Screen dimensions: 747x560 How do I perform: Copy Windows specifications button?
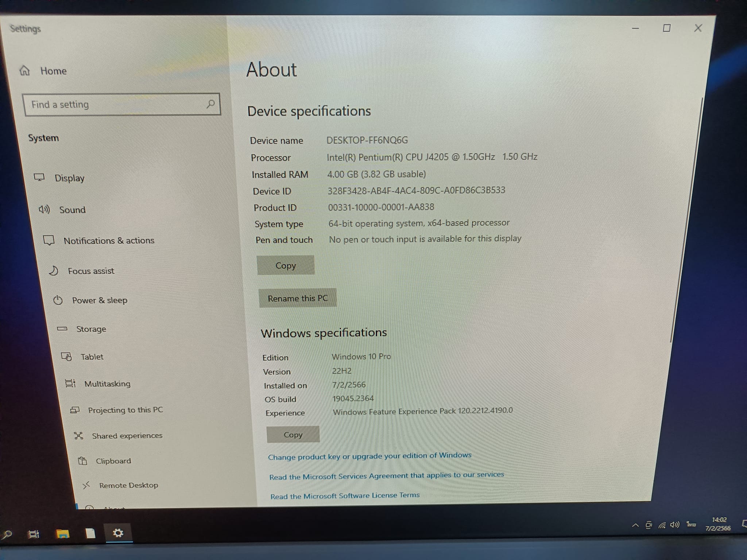(x=293, y=434)
